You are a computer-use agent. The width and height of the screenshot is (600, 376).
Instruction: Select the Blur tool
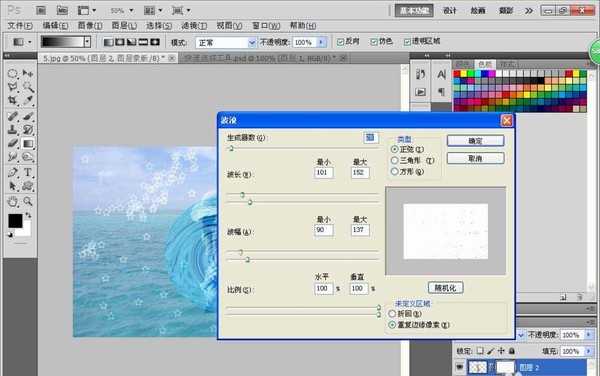point(13,157)
